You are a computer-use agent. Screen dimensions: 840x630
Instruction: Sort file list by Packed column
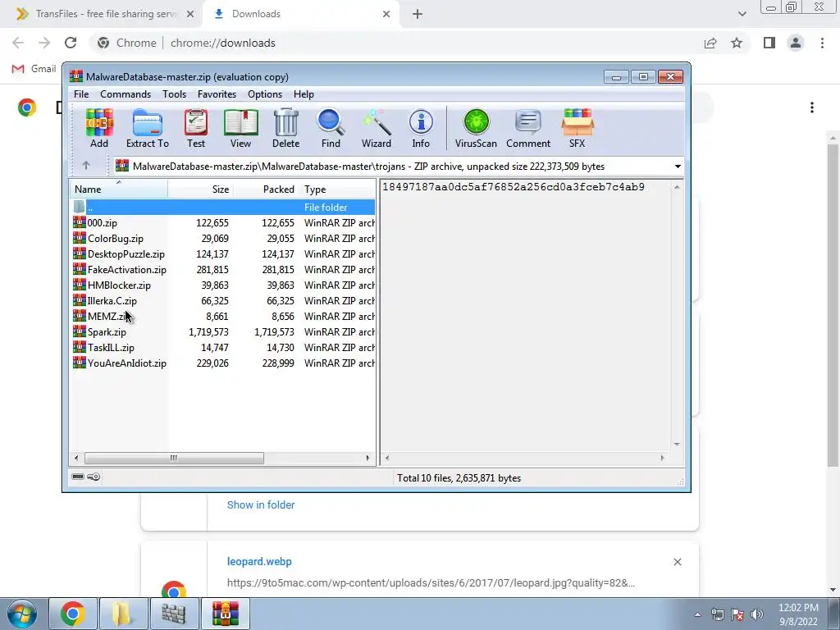point(266,189)
